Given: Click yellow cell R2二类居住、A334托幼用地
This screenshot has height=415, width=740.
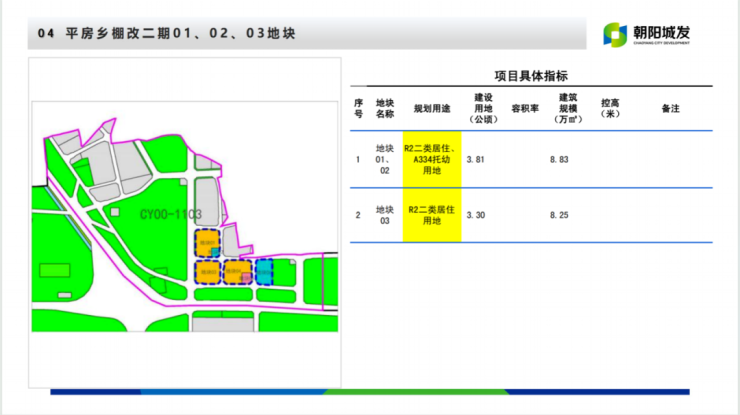Looking at the screenshot, I should click(432, 159).
